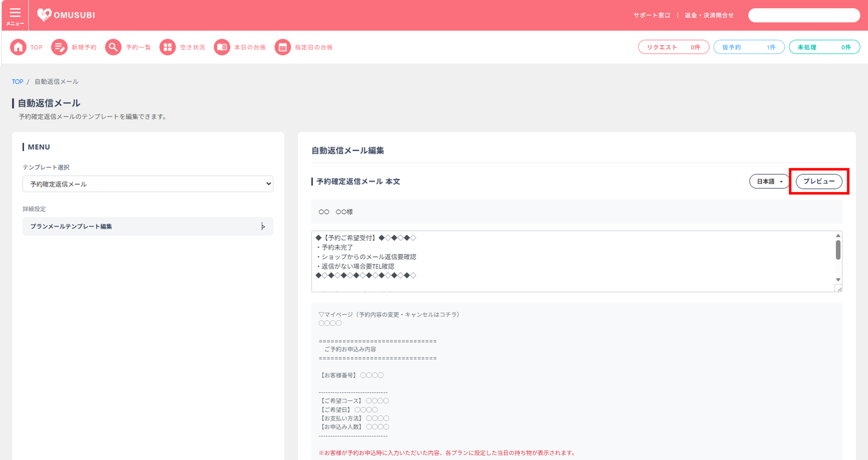Select 本日の台帳 navigation label
The width and height of the screenshot is (868, 460).
[x=250, y=48]
